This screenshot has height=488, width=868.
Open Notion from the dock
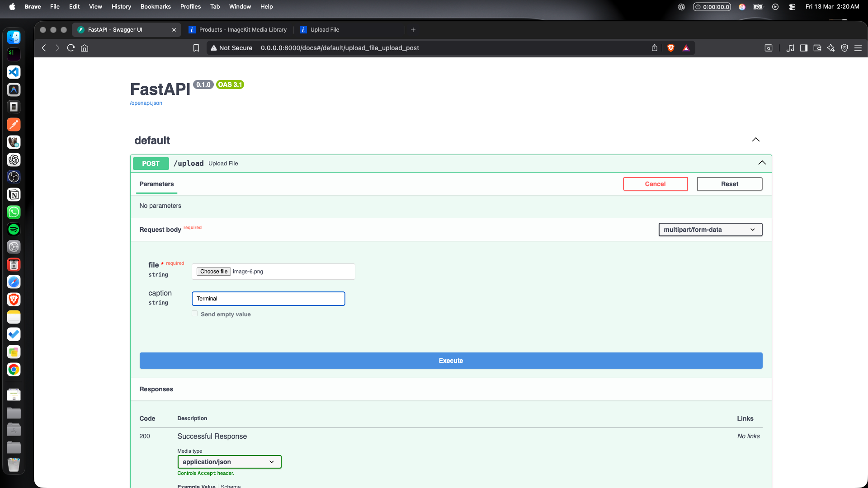14,195
